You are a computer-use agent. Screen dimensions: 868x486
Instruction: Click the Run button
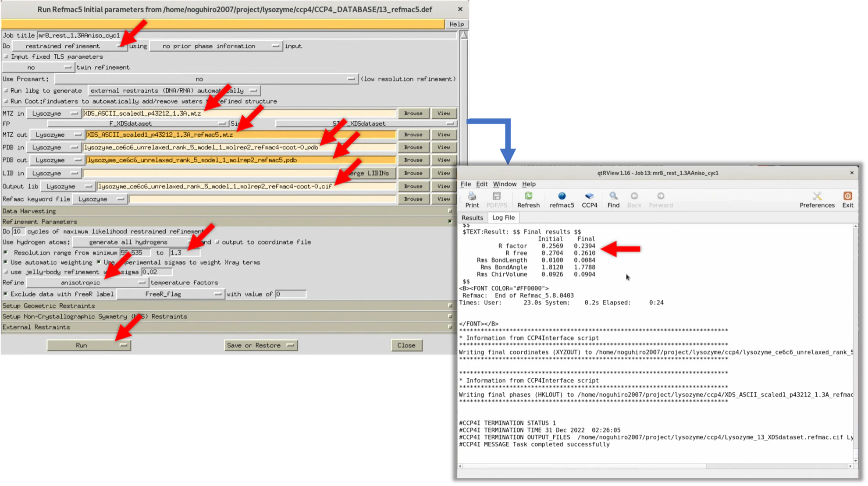[89, 345]
